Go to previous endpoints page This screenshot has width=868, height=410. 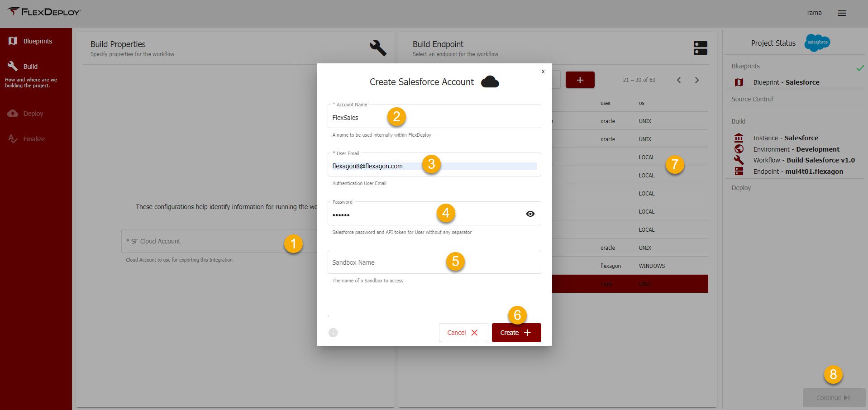pyautogui.click(x=679, y=80)
